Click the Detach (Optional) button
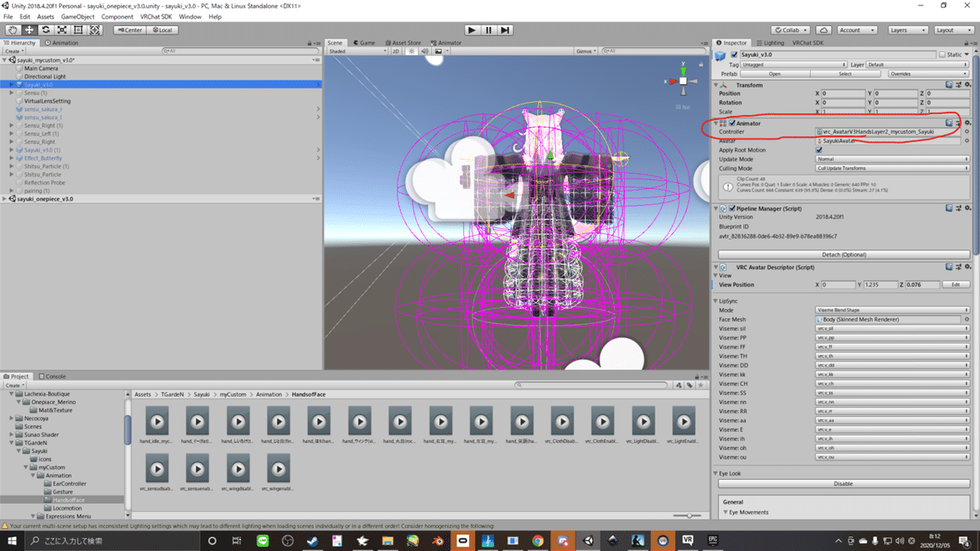980x551 pixels. [844, 254]
